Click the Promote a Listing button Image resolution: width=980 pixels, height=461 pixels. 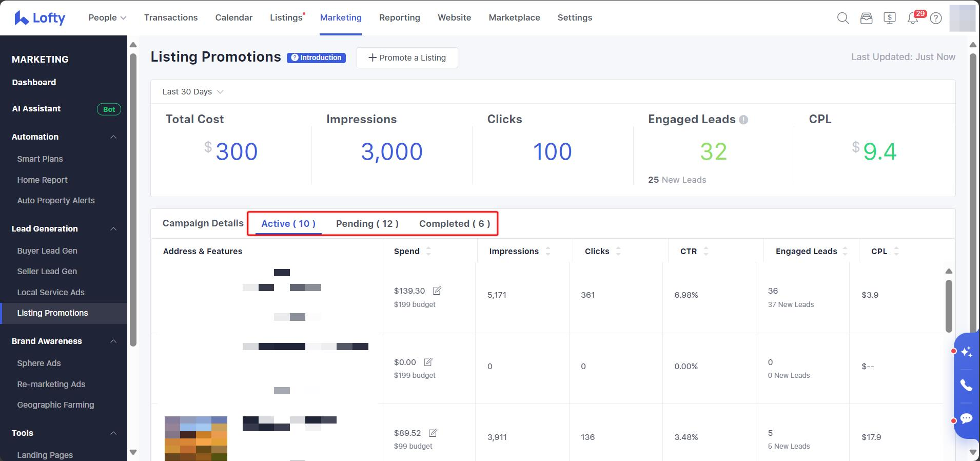(407, 57)
